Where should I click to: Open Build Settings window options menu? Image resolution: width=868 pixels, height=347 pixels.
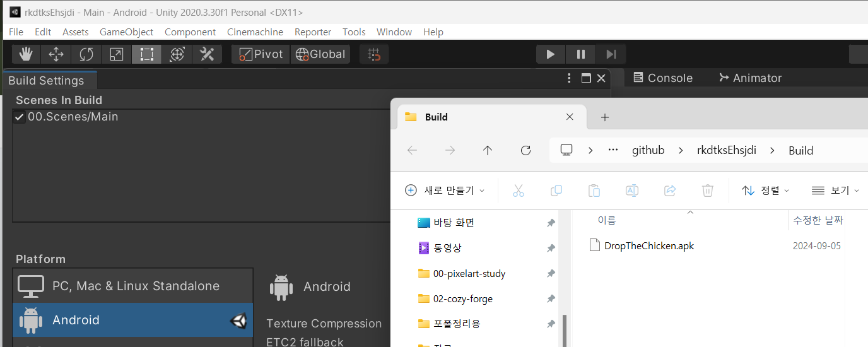pos(570,78)
